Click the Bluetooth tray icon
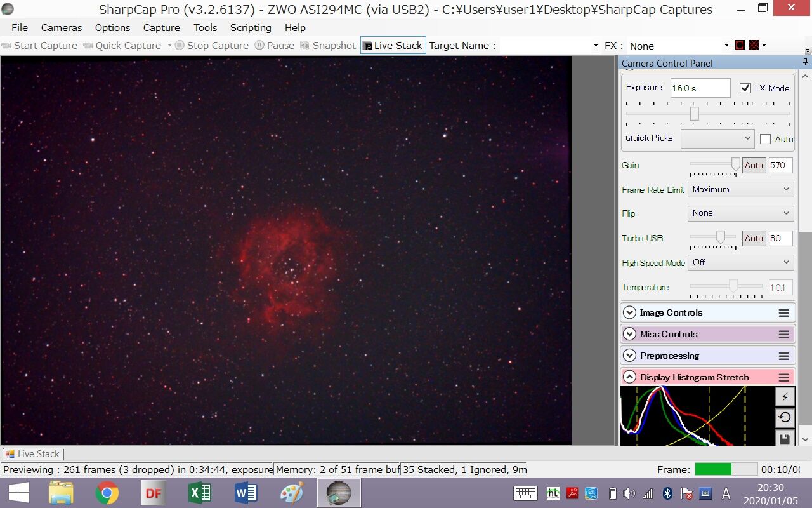This screenshot has height=508, width=812. coord(667,493)
